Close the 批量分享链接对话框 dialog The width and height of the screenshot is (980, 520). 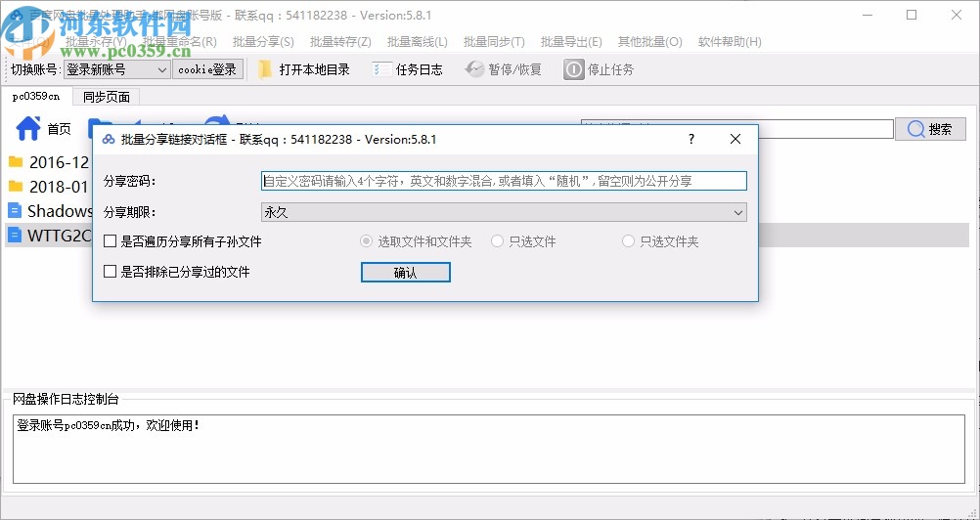pyautogui.click(x=735, y=139)
